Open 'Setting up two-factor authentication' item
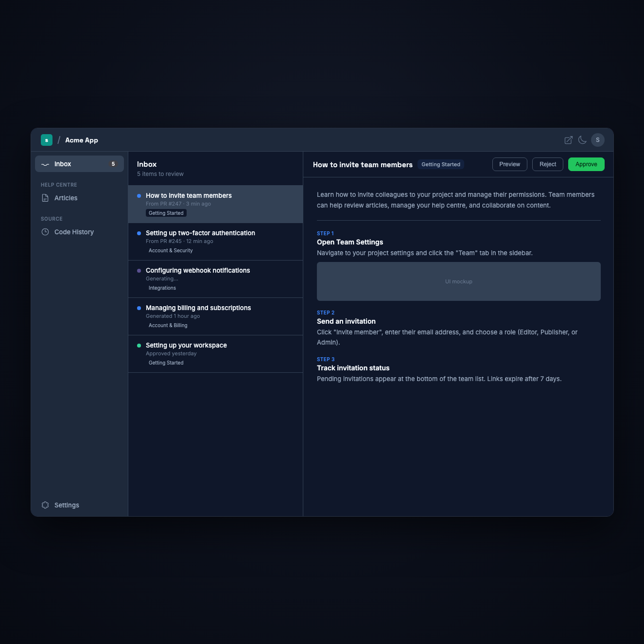644x644 pixels. pos(215,242)
